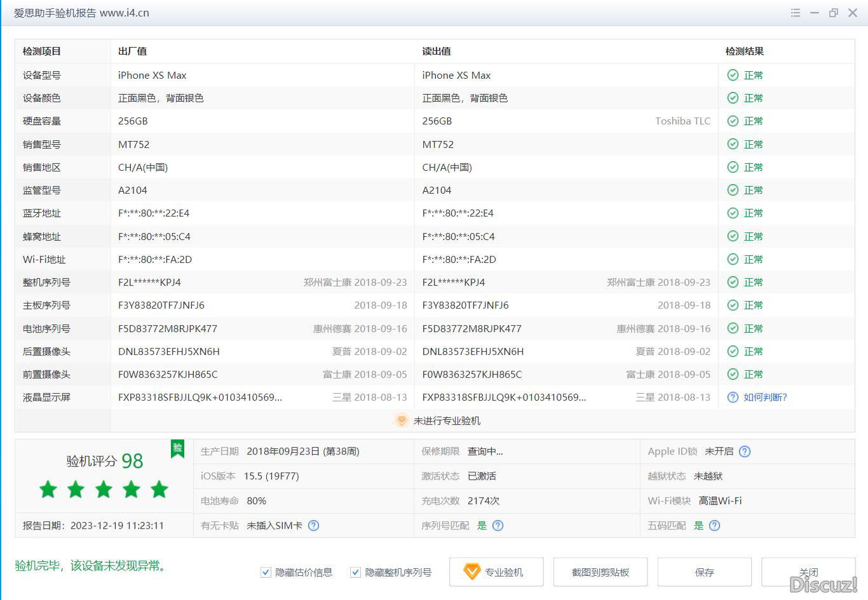The height and width of the screenshot is (600, 868).
Task: Click the green check icon for 主板序列号 row
Action: pyautogui.click(x=733, y=305)
